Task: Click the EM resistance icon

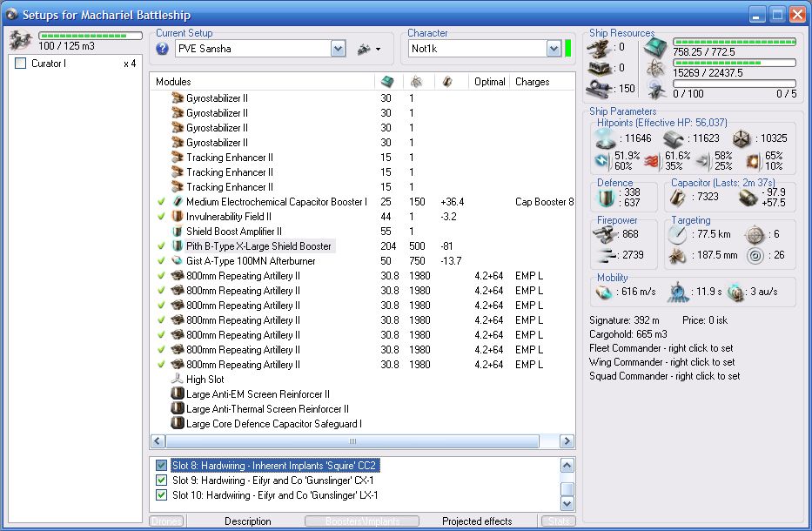Action: [x=602, y=161]
